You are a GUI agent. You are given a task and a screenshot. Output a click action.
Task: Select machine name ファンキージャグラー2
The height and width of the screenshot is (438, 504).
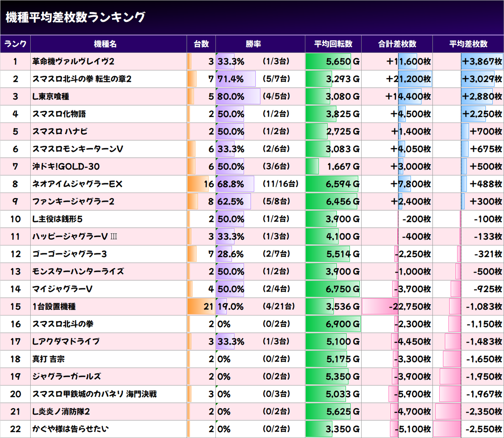coord(73,201)
